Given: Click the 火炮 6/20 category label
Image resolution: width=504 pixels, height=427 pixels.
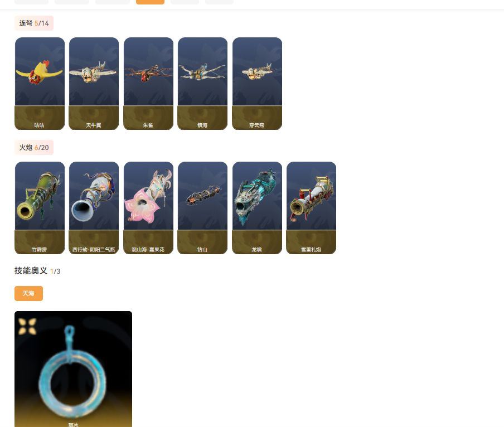Looking at the screenshot, I should coord(34,148).
